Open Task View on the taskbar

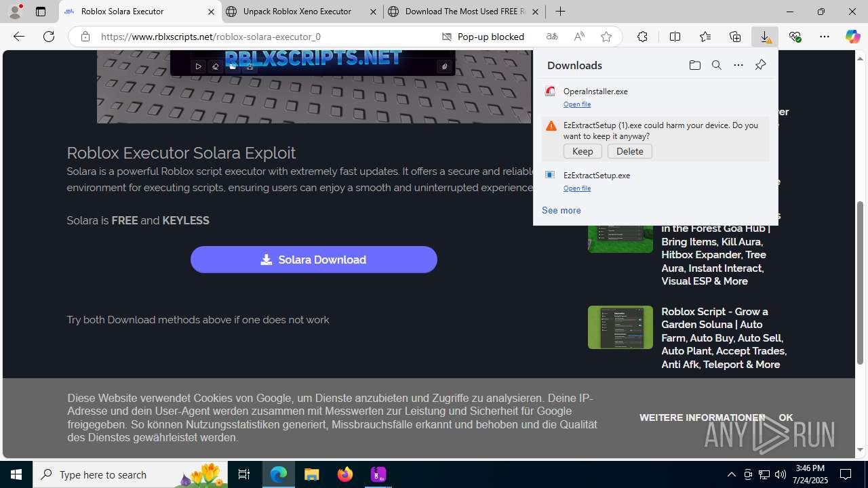[x=244, y=474]
